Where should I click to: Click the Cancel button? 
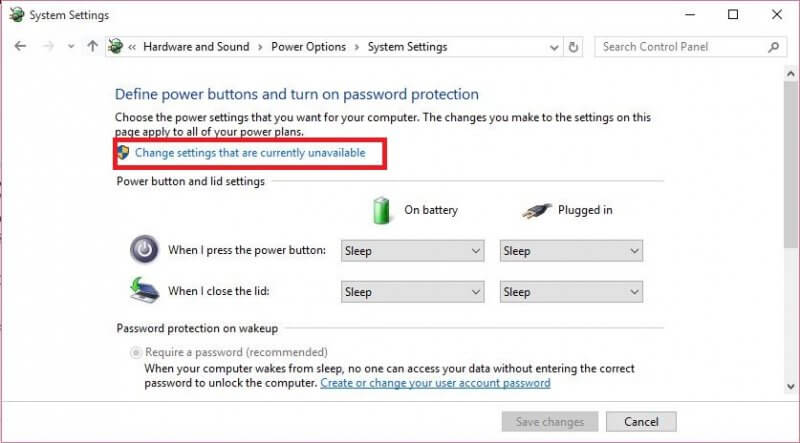point(641,422)
